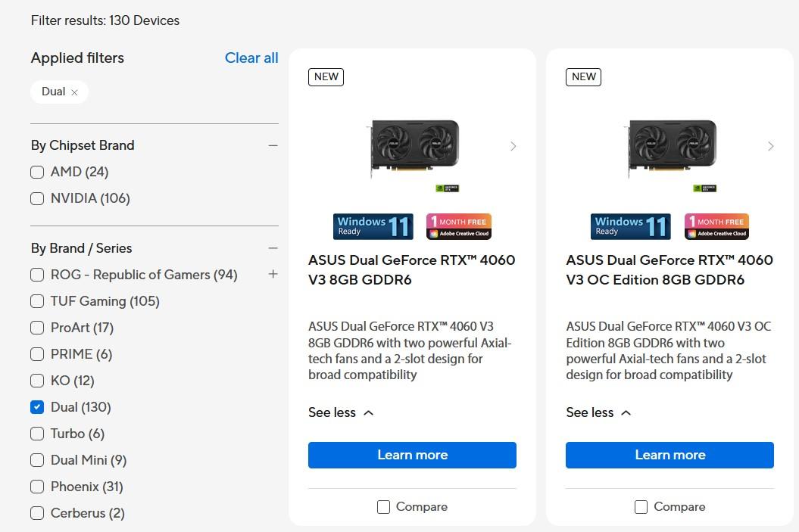Click Adobe 1 Month Free badge on OC card
The height and width of the screenshot is (532, 799).
tap(716, 226)
